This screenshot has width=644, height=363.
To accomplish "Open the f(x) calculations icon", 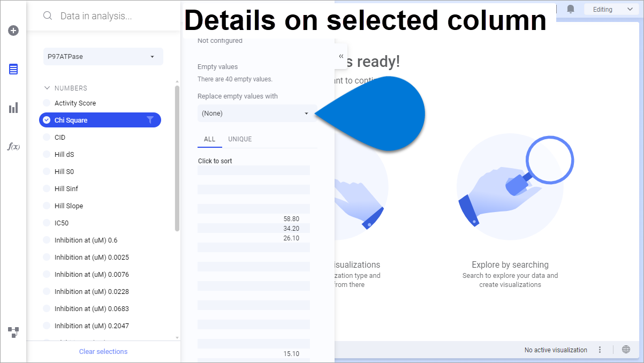I will pos(13,147).
